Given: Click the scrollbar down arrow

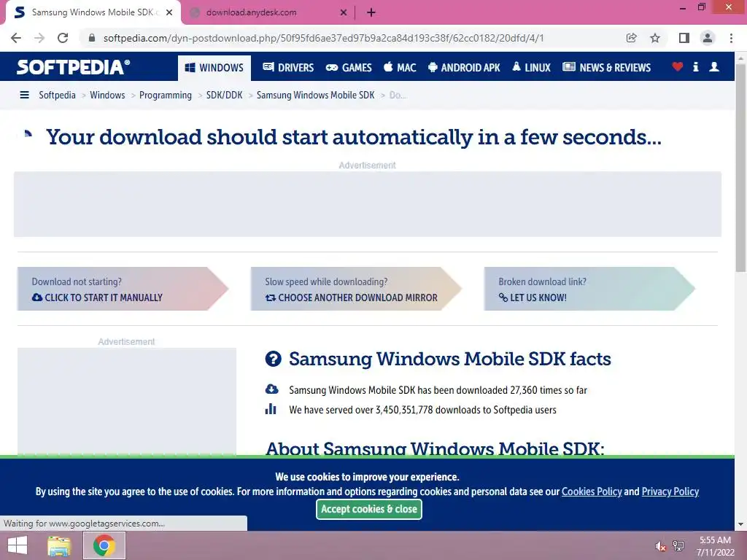Looking at the screenshot, I should tap(740, 524).
